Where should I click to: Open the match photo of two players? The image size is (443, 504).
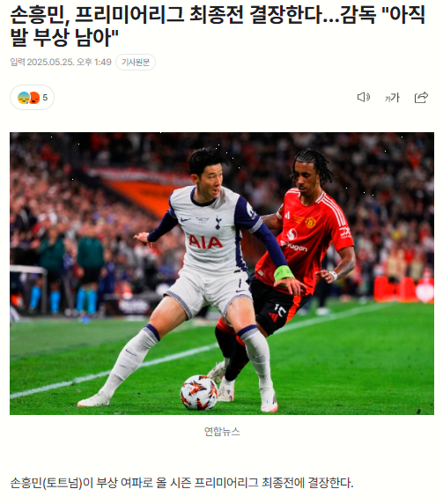222,273
